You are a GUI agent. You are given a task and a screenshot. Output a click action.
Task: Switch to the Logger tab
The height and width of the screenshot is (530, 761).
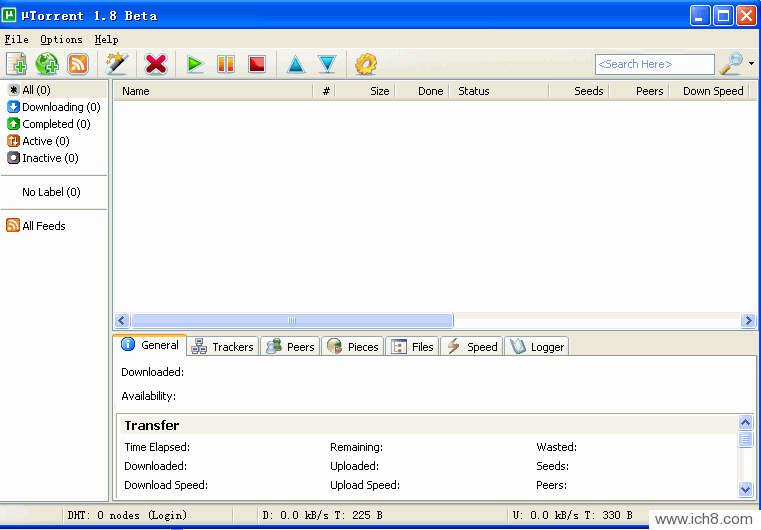click(537, 347)
